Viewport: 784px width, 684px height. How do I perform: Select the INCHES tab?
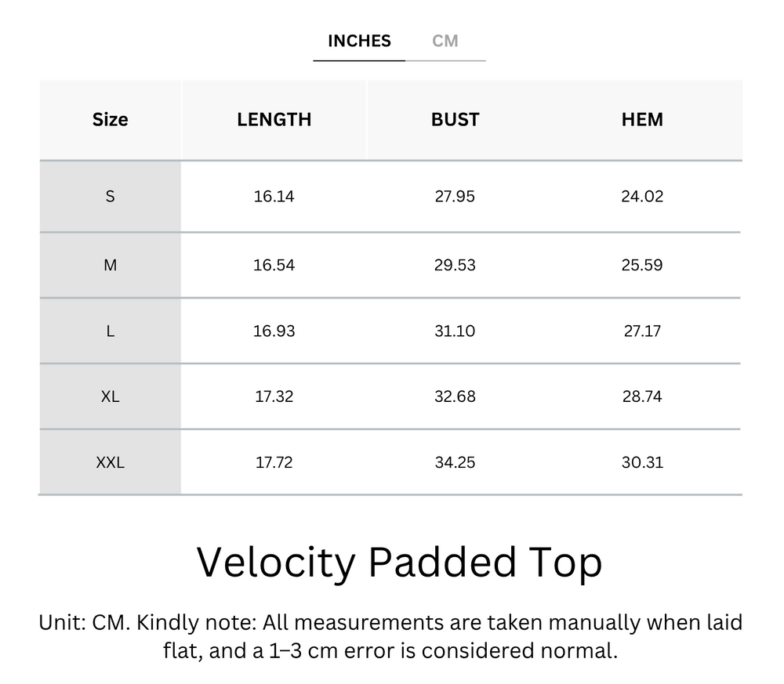coord(359,41)
